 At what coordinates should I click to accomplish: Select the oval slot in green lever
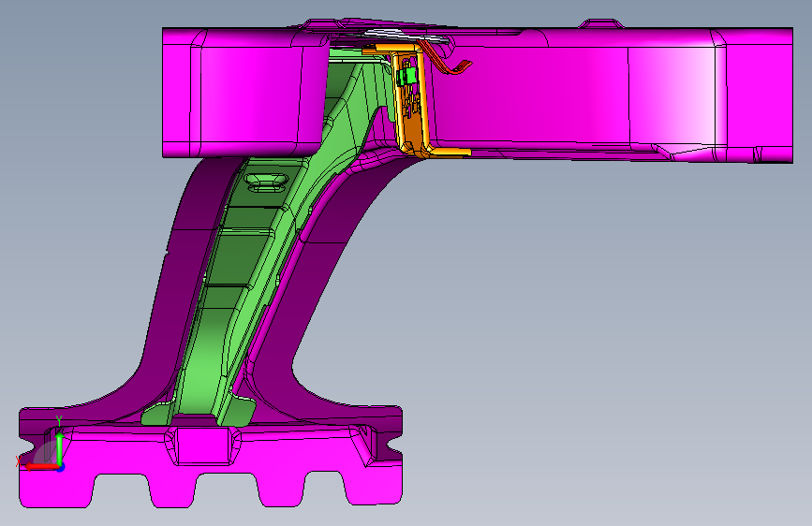266,181
